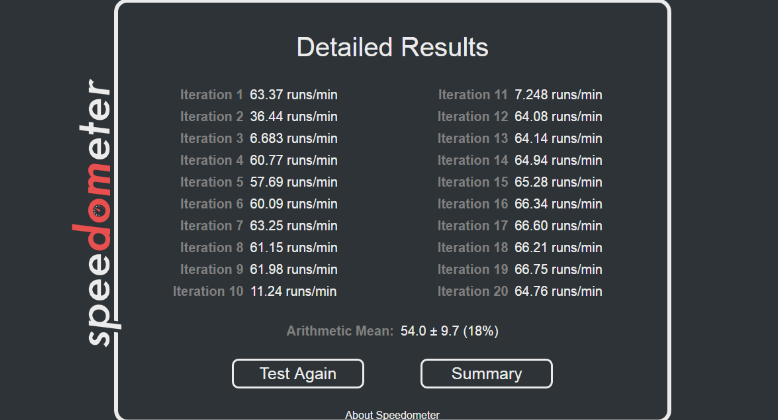Select Iteration 19 result 66.75 runs/min
Viewport: 778px width, 420px height.
pyautogui.click(x=558, y=269)
